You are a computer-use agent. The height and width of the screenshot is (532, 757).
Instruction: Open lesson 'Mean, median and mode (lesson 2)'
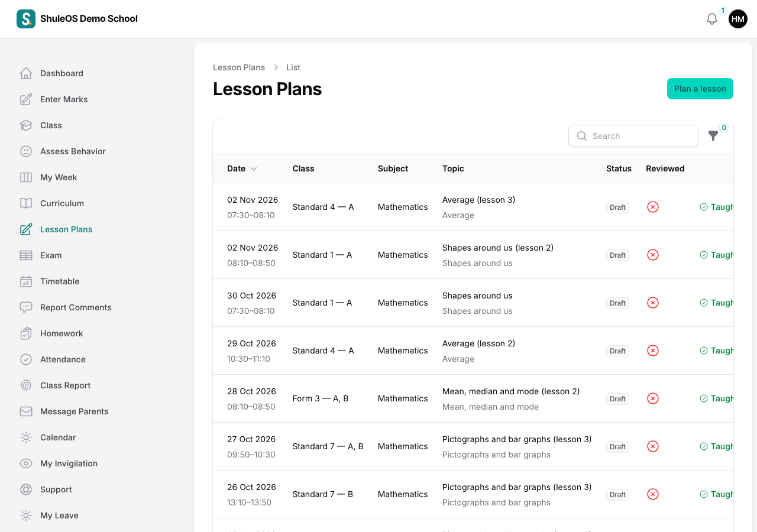tap(511, 391)
